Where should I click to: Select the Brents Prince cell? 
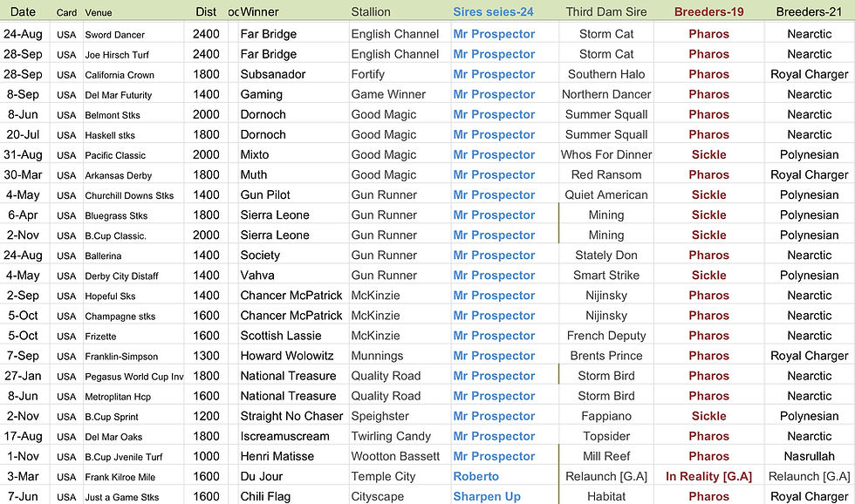click(606, 356)
